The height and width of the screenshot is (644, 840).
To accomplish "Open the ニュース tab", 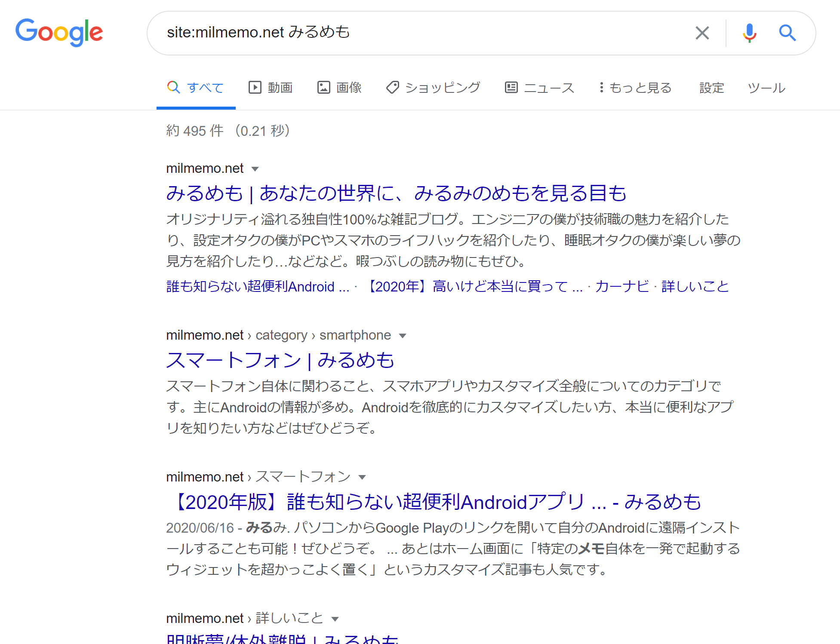I will click(x=539, y=88).
